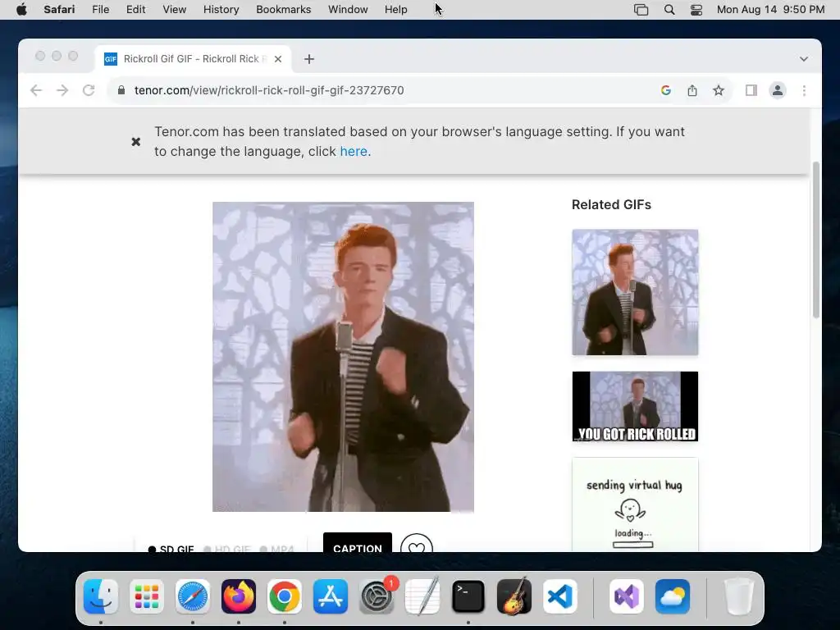The width and height of the screenshot is (840, 630).
Task: Click the date and time display
Action: click(x=770, y=10)
